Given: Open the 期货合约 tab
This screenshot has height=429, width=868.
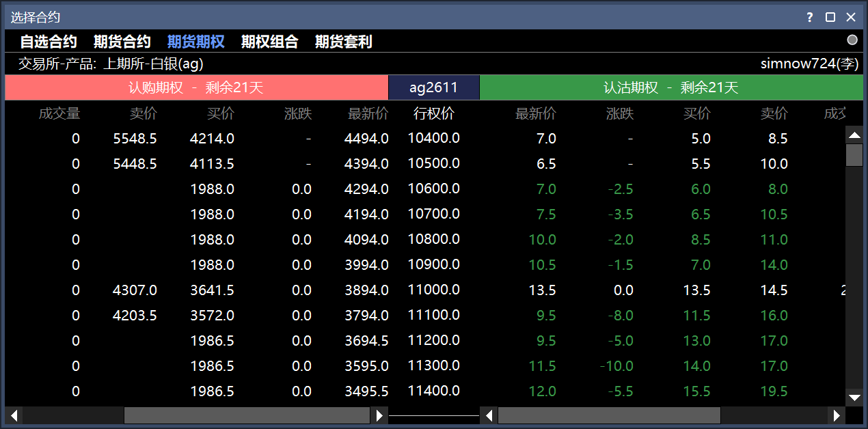Looking at the screenshot, I should coord(122,42).
